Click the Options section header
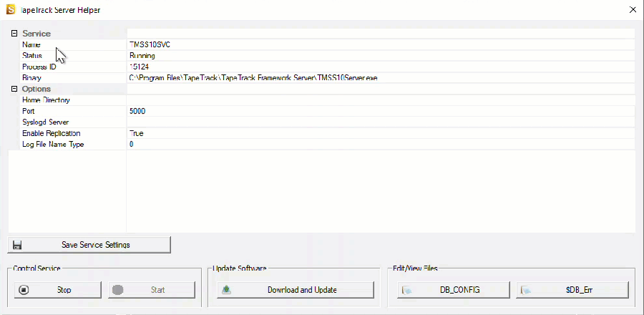644x315 pixels. coord(36,89)
